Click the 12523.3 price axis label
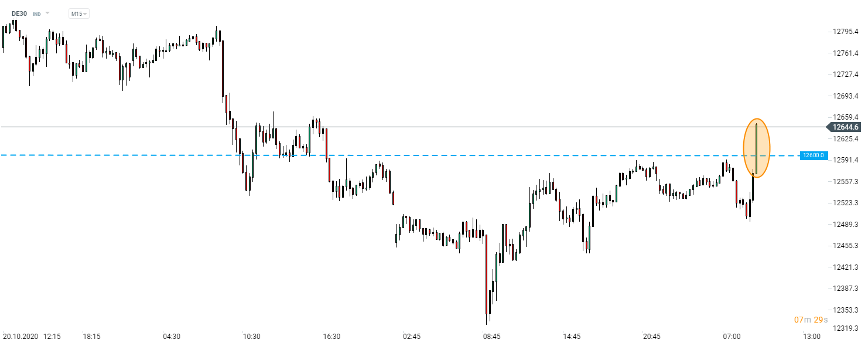Screen dimensions: 868x346 pyautogui.click(x=845, y=203)
